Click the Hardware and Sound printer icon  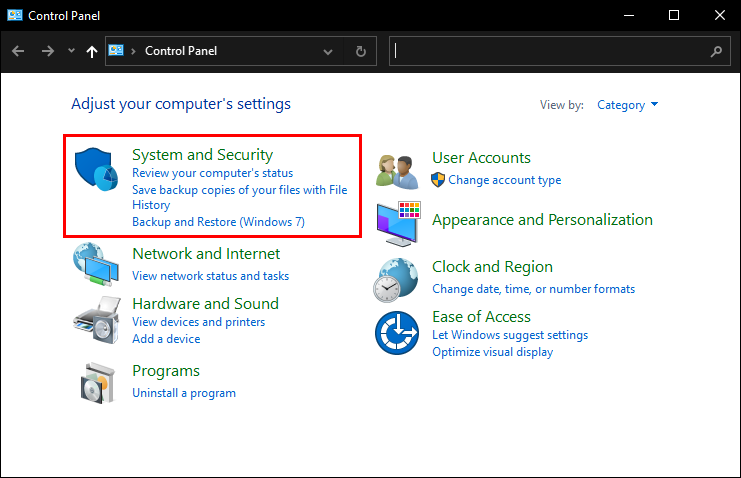[98, 320]
